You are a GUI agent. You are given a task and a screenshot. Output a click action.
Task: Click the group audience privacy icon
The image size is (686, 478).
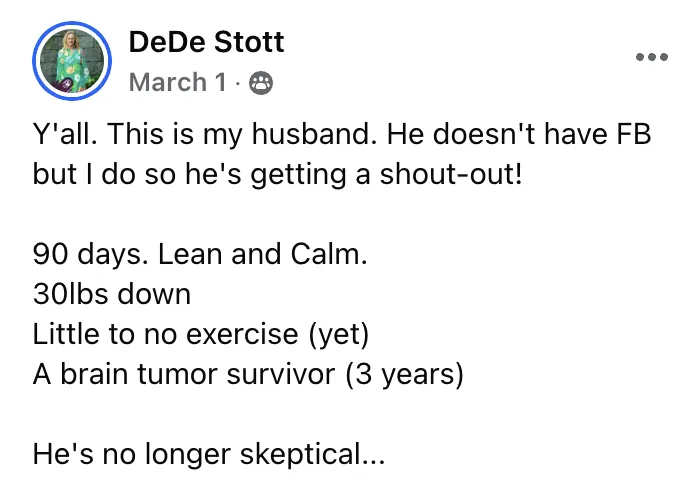(x=261, y=83)
